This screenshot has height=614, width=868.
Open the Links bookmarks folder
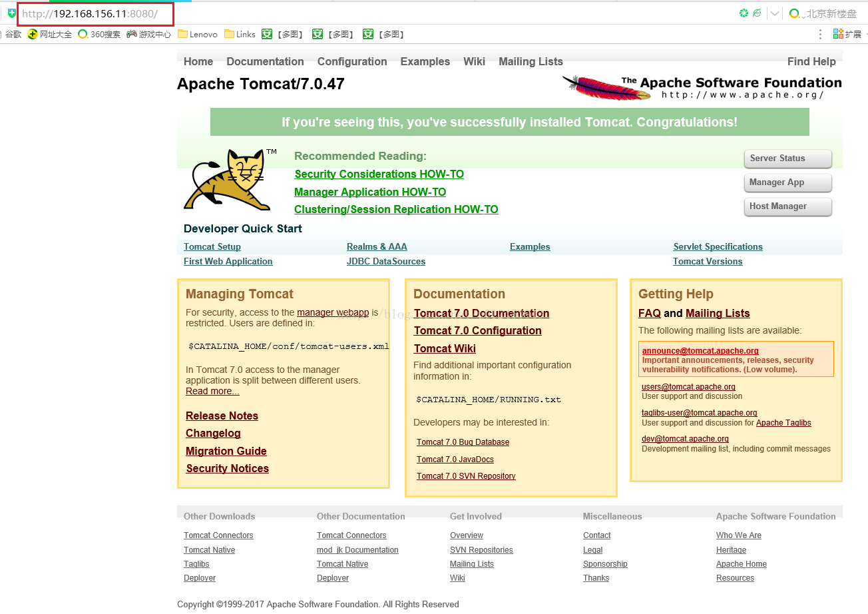[x=240, y=34]
